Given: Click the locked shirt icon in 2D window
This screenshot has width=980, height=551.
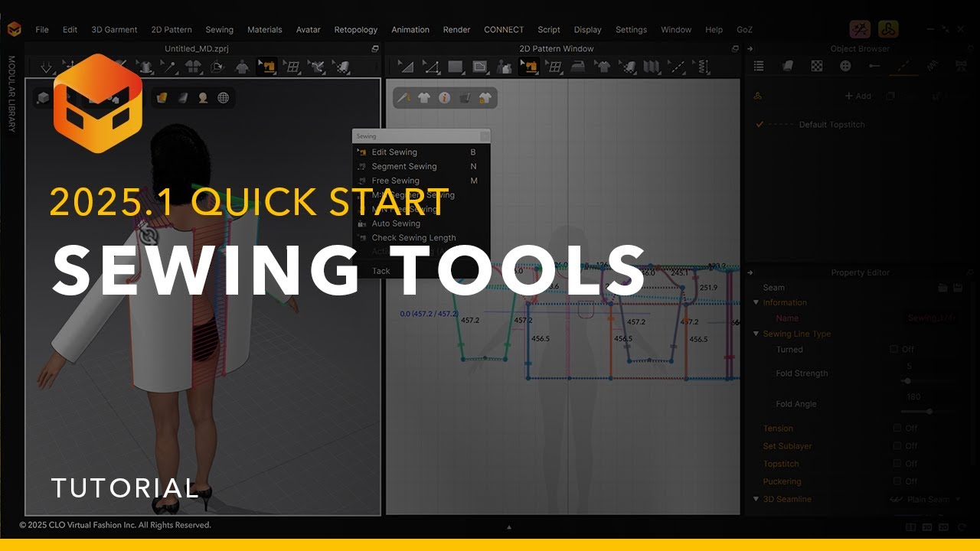Looking at the screenshot, I should pyautogui.click(x=485, y=97).
